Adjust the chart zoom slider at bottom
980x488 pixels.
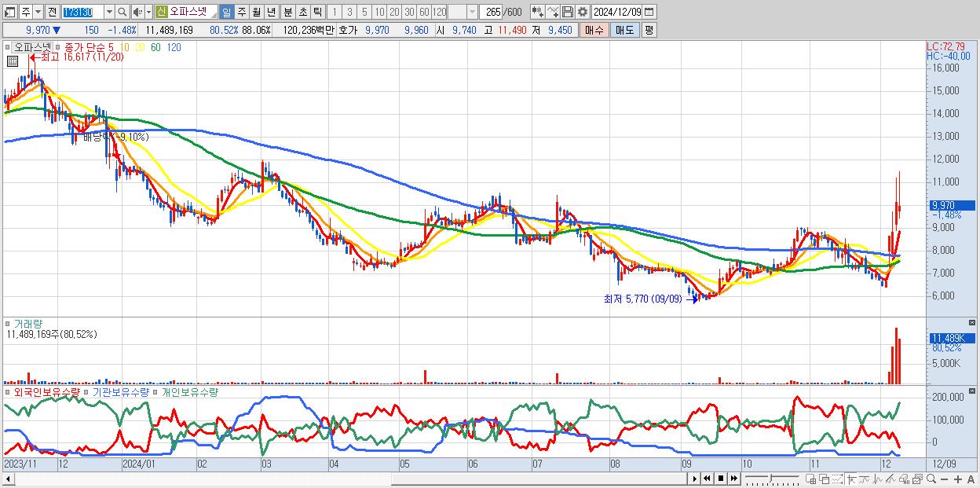771,479
